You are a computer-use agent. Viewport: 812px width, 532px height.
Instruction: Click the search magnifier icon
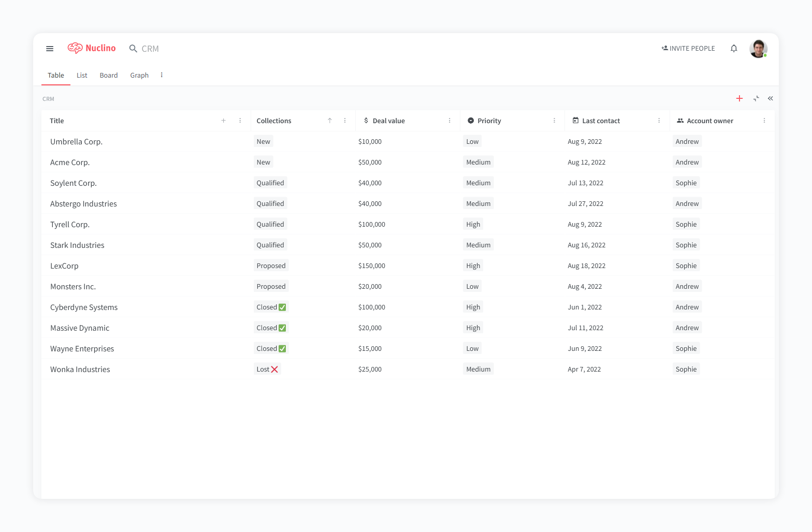(x=133, y=49)
